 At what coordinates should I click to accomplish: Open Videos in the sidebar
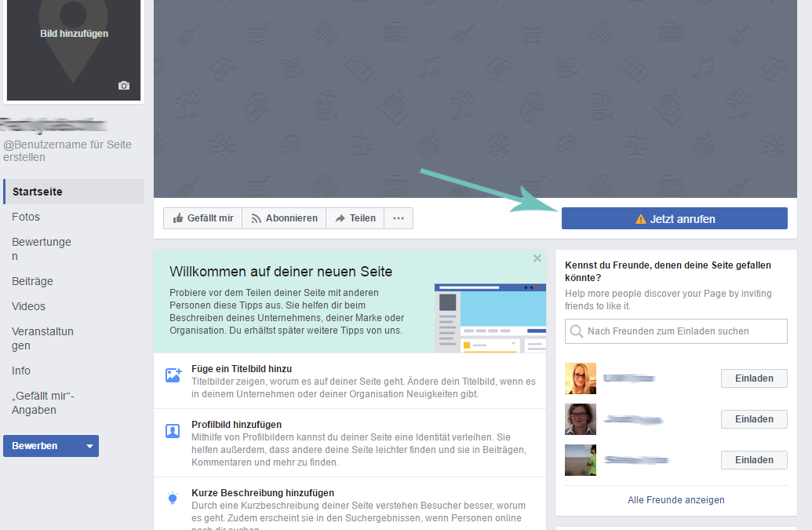pyautogui.click(x=28, y=306)
